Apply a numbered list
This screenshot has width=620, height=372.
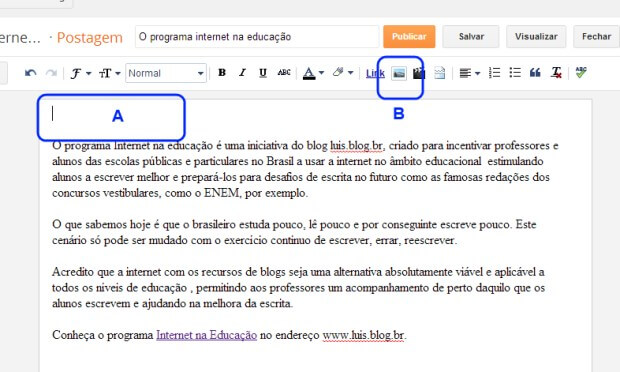tap(494, 73)
